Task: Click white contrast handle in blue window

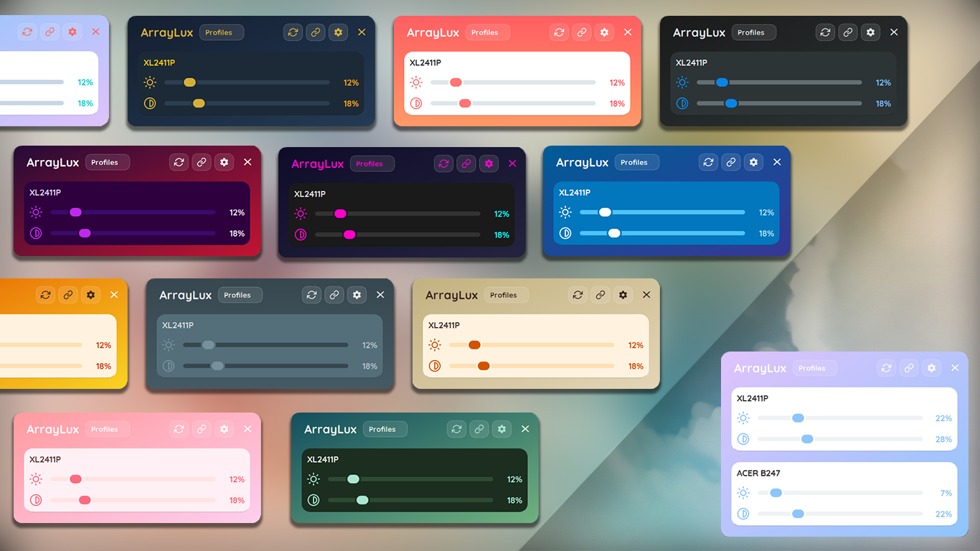Action: click(614, 233)
